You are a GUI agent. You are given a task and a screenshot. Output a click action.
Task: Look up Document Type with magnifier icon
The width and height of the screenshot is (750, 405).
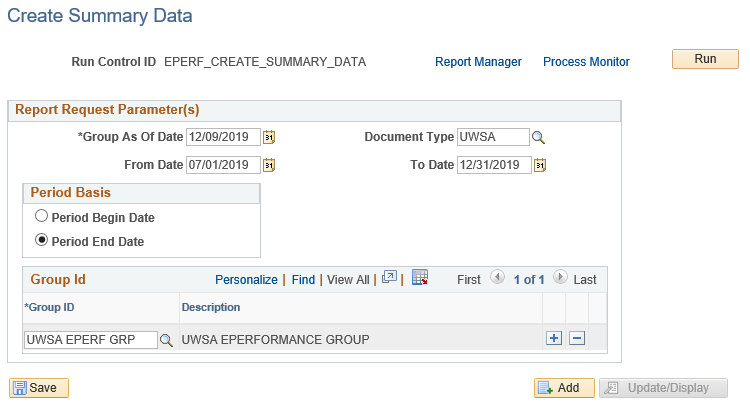(x=539, y=138)
